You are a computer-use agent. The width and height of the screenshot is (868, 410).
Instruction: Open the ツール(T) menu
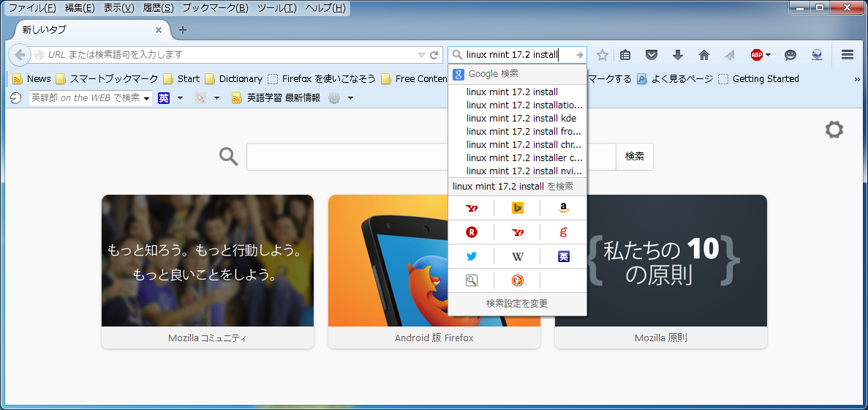277,8
